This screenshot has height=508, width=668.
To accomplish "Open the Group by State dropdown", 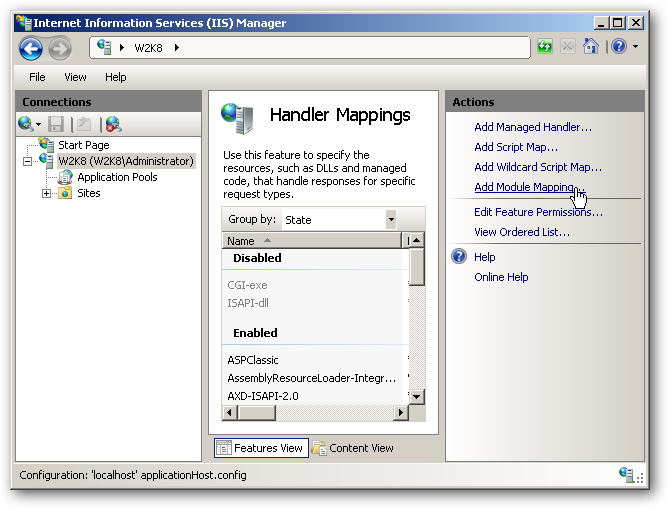I will (x=391, y=219).
